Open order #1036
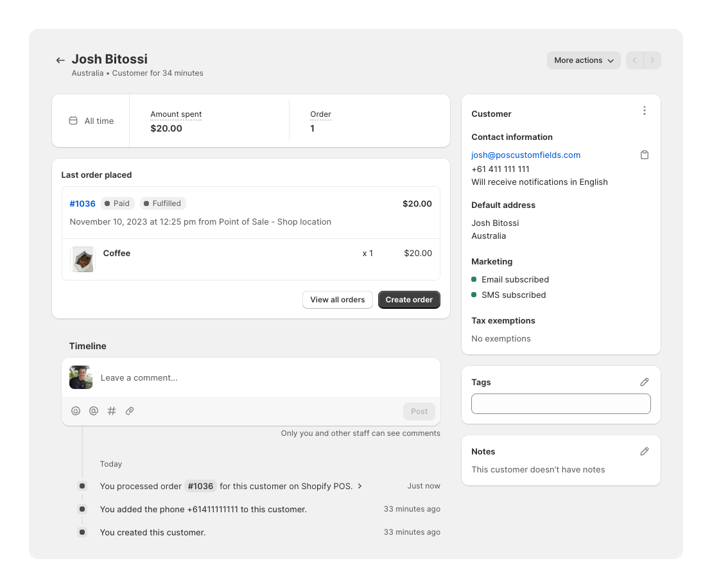Image resolution: width=712 pixels, height=588 pixels. pyautogui.click(x=82, y=203)
